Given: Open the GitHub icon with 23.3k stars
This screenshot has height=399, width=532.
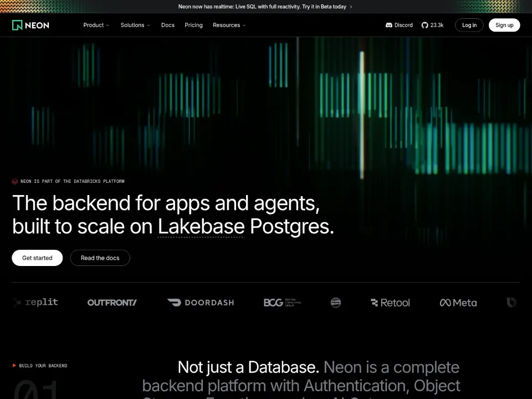Looking at the screenshot, I should point(424,25).
